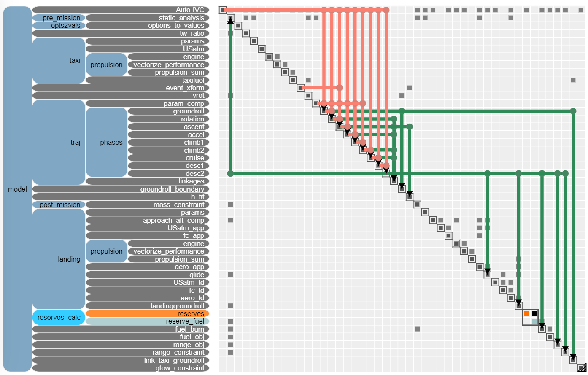Select the cruise phase
Viewport: 588px width, 375px height.
168,158
